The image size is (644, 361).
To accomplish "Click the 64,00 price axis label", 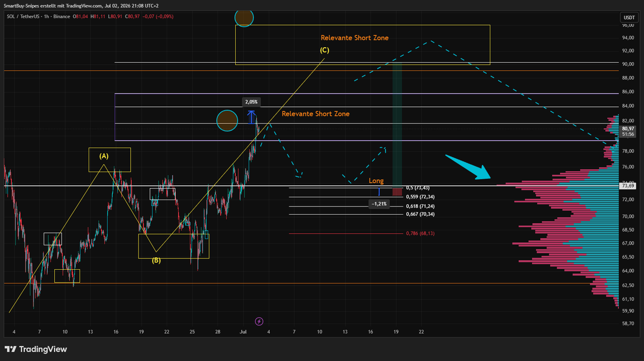I will click(628, 271).
